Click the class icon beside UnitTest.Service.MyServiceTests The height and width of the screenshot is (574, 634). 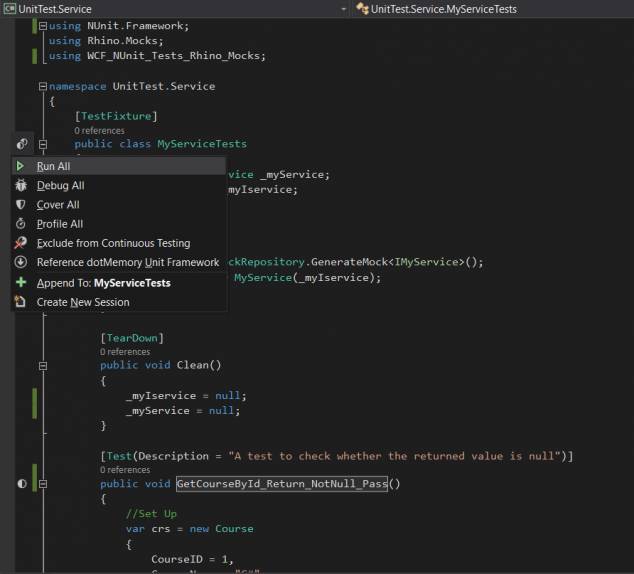pos(362,8)
